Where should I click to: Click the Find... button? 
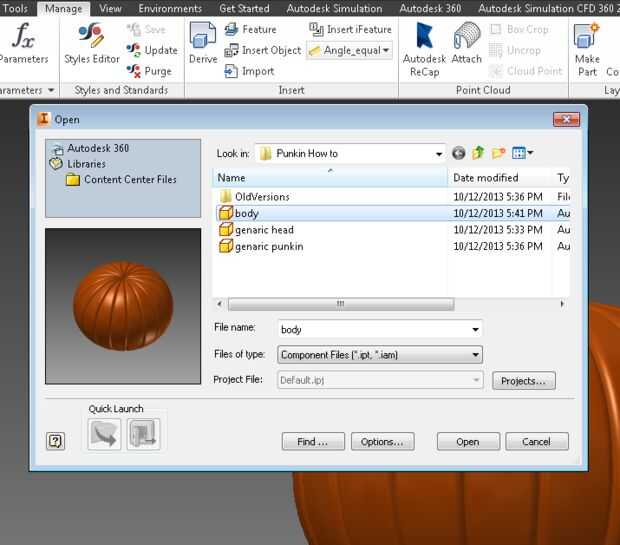313,441
